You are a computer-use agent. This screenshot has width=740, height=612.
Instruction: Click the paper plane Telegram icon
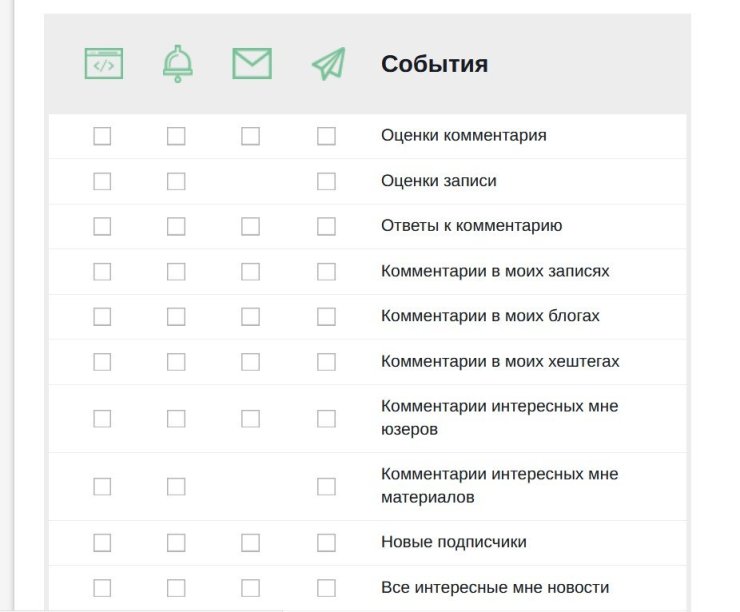coord(327,64)
